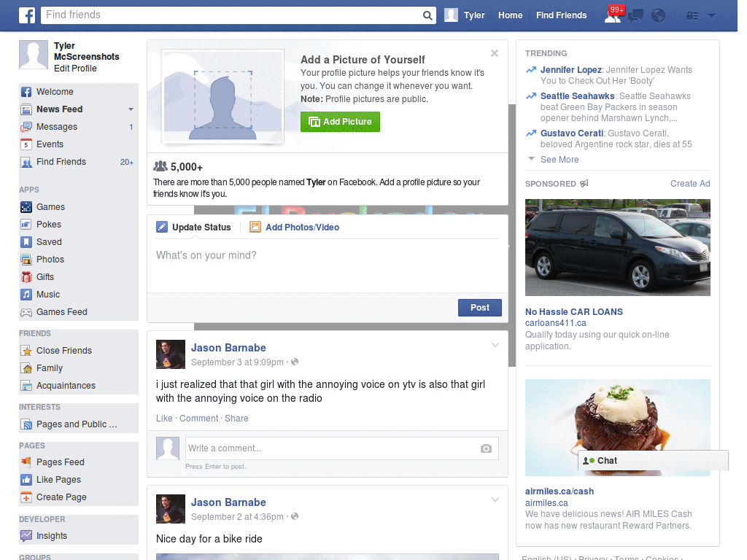The width and height of the screenshot is (747, 560).
Task: Open Gustavo Cerati trending topic
Action: 572,133
